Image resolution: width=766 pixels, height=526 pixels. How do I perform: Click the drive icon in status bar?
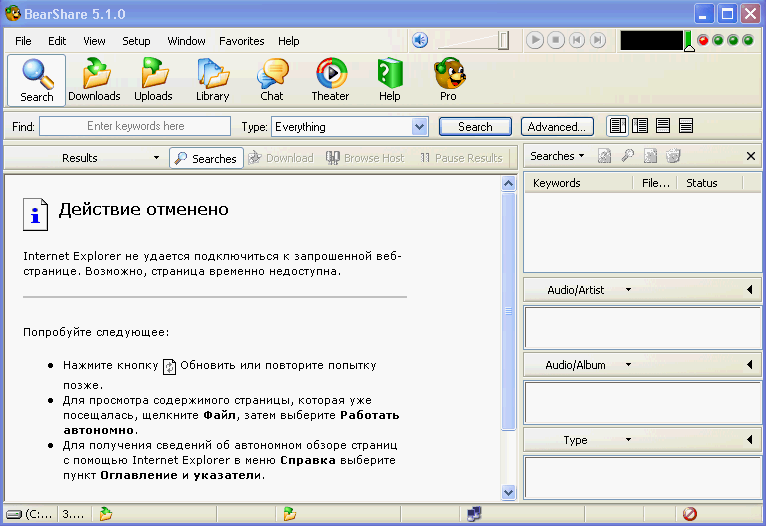(x=14, y=514)
